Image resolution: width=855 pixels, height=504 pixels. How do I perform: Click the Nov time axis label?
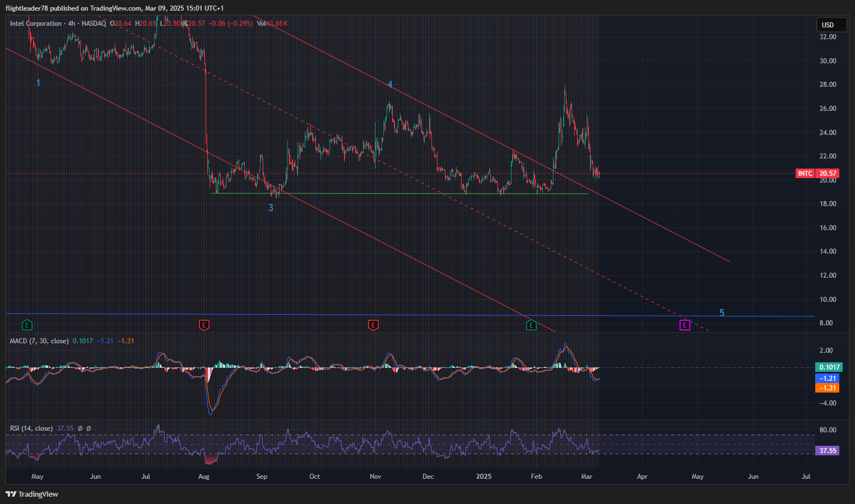click(x=375, y=477)
